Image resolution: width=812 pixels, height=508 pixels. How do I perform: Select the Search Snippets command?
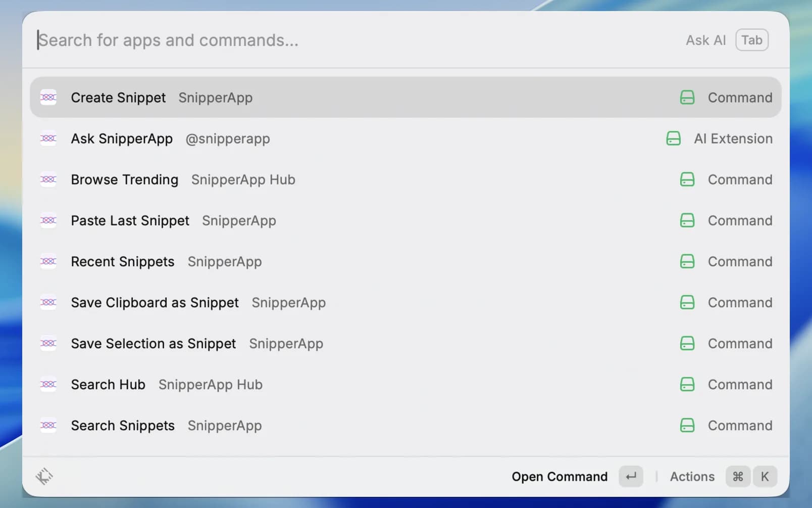tap(405, 425)
